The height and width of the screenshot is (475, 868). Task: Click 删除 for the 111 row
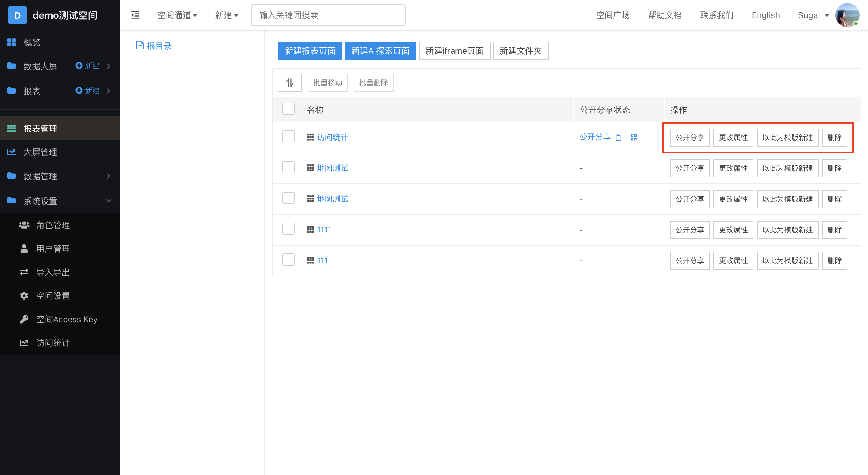click(834, 260)
